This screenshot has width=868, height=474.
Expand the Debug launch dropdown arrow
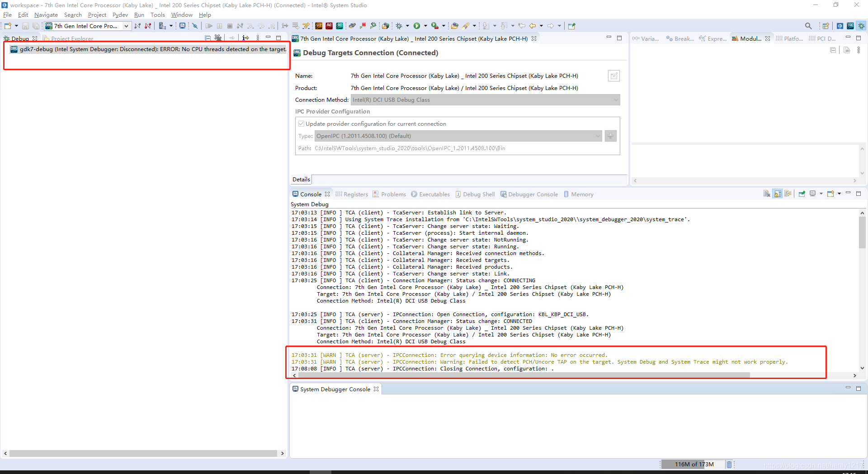[x=407, y=26]
